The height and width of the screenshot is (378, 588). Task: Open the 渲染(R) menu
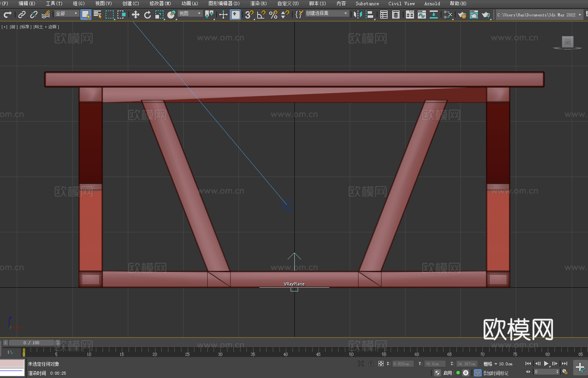pyautogui.click(x=258, y=3)
